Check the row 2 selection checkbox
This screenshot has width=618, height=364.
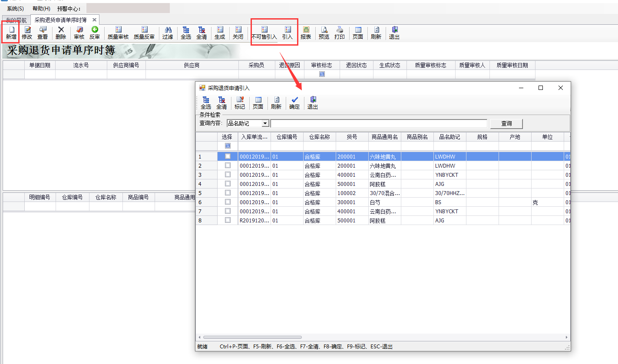pos(228,165)
